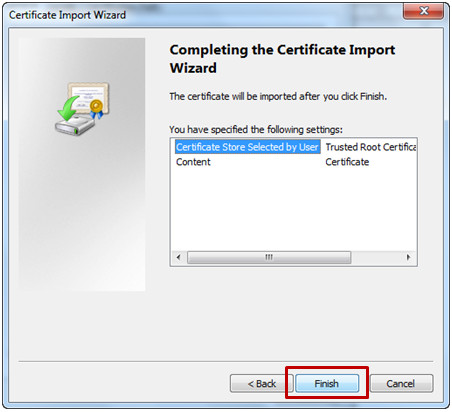Click the gold seal ribbon on the certificate
Image resolution: width=452 pixels, height=412 pixels.
point(97,109)
